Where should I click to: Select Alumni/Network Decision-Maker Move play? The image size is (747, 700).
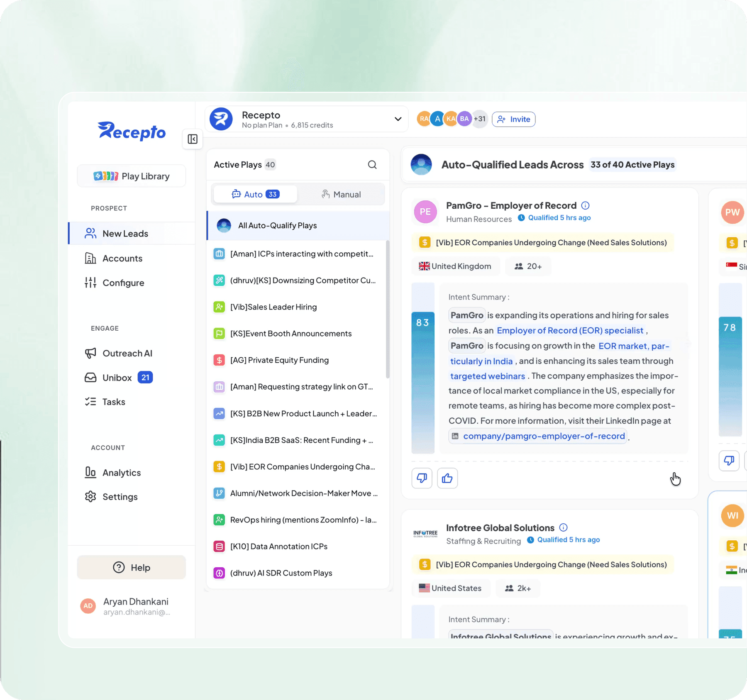pyautogui.click(x=297, y=493)
